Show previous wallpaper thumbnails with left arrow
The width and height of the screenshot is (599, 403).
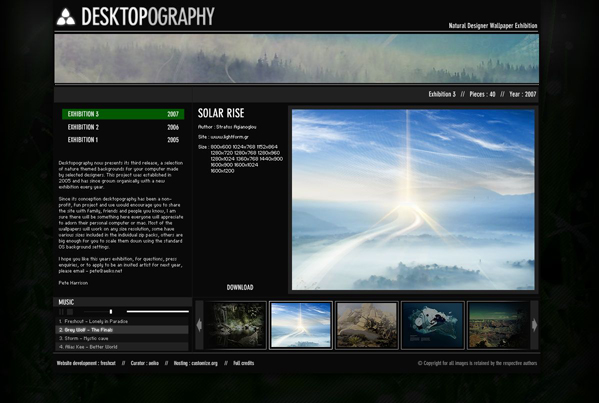tap(199, 325)
